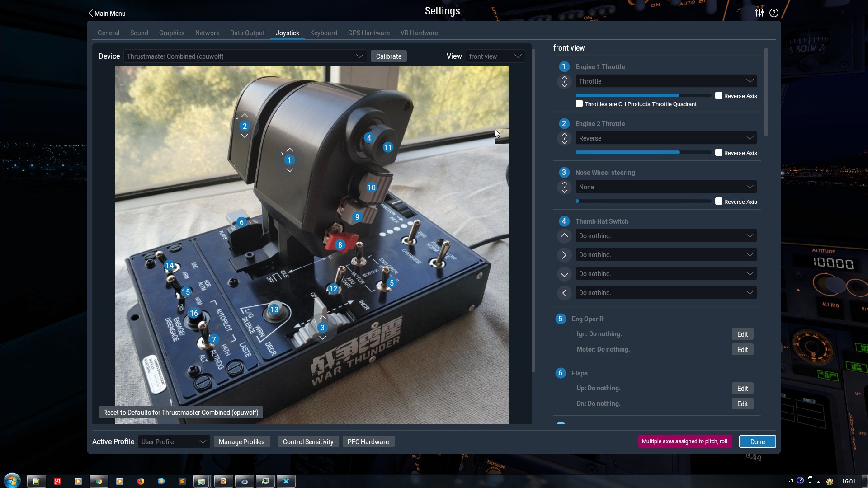Image resolution: width=868 pixels, height=488 pixels.
Task: Select marker 1 on the throttle lever
Action: (289, 160)
